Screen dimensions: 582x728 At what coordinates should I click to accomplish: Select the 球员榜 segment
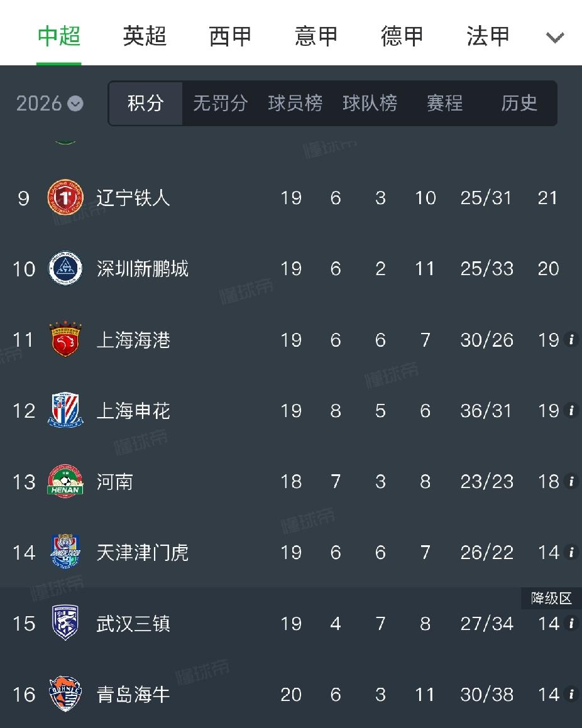[x=295, y=103]
